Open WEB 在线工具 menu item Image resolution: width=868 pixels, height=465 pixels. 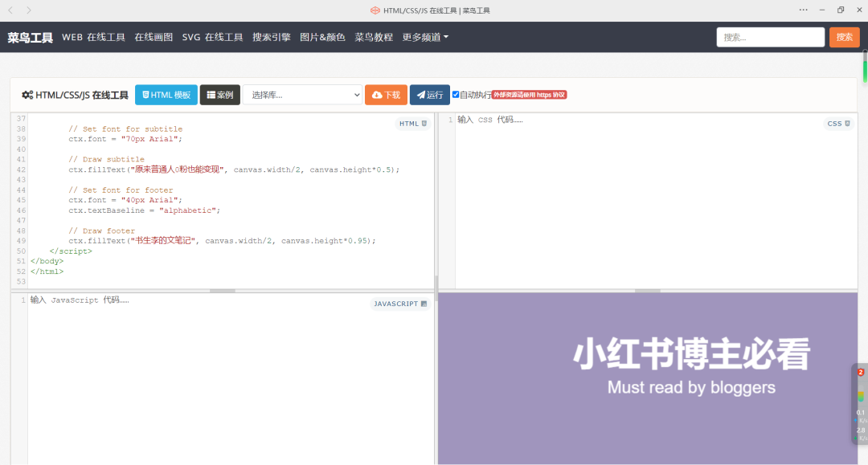(93, 37)
